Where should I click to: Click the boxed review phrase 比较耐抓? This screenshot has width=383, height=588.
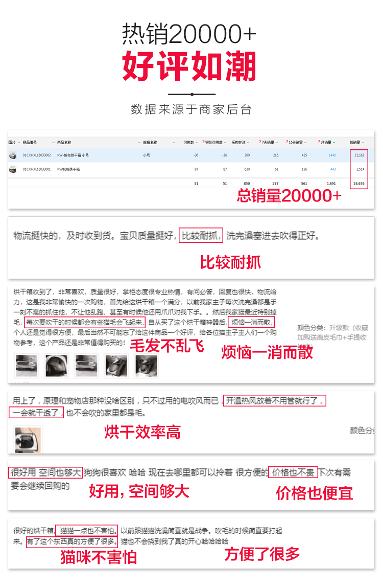[x=201, y=236]
